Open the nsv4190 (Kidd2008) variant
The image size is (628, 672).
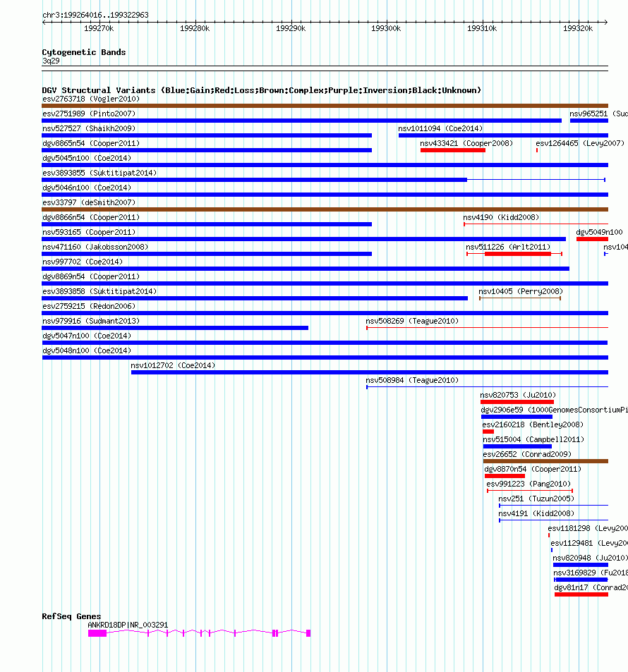(501, 217)
